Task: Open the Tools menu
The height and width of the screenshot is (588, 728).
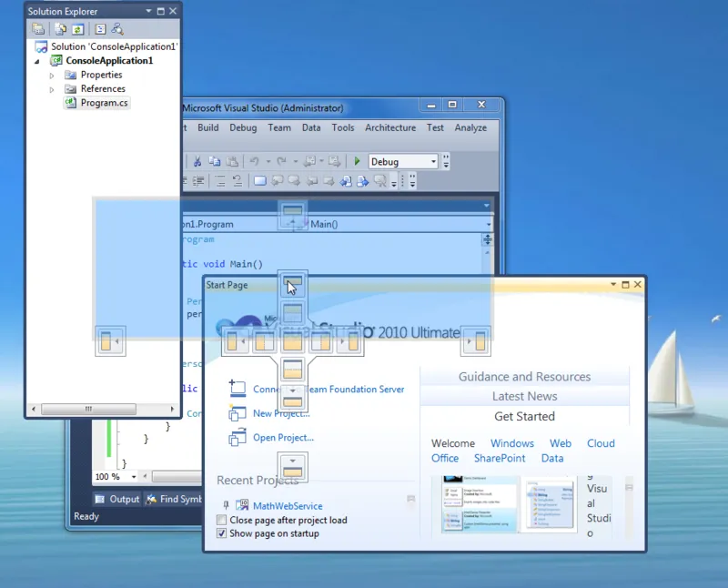Action: click(x=343, y=127)
